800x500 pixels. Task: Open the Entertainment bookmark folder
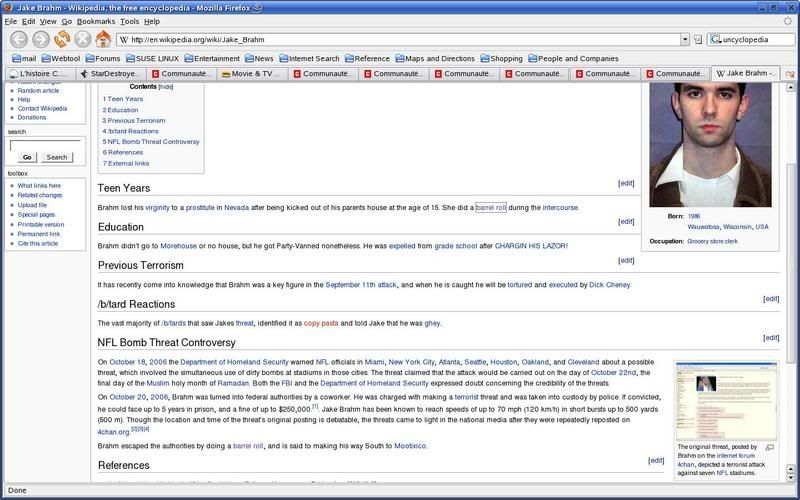coord(212,59)
